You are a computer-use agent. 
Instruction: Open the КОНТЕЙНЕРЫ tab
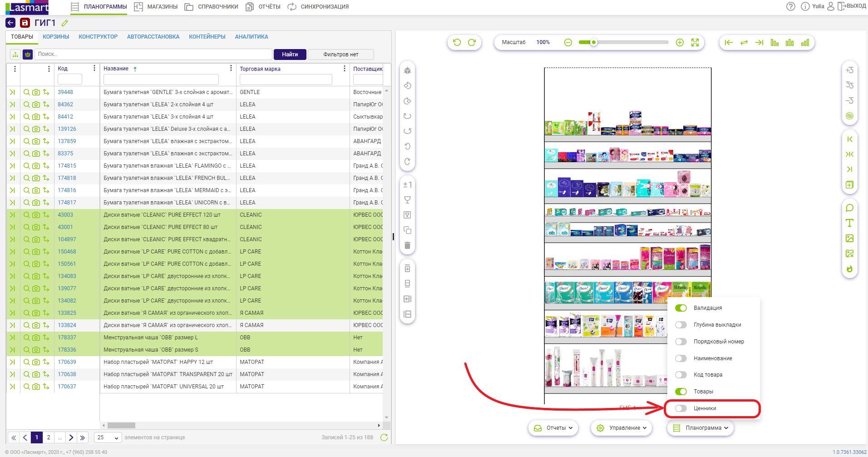[207, 37]
